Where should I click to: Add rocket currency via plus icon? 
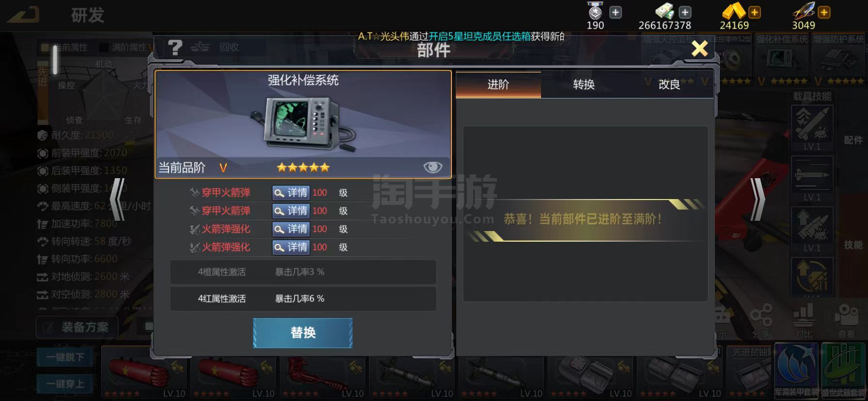(x=824, y=12)
